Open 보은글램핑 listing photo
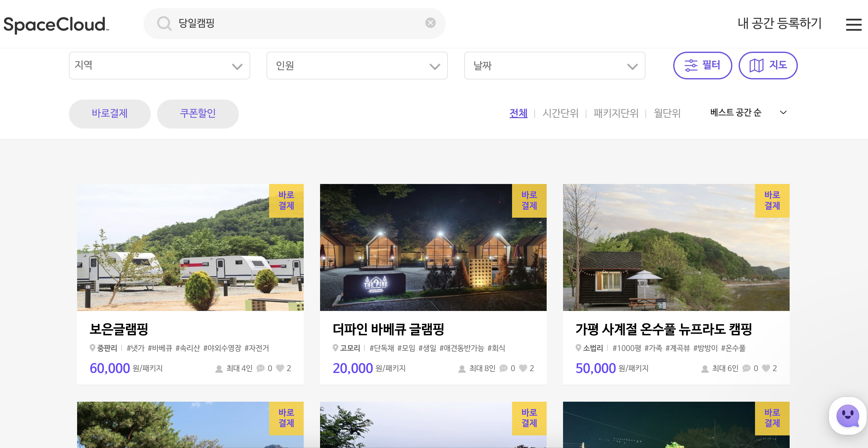The image size is (868, 448). [190, 247]
